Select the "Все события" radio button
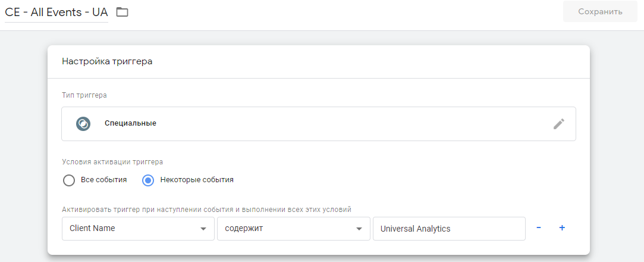The height and width of the screenshot is (262, 644). click(x=69, y=180)
